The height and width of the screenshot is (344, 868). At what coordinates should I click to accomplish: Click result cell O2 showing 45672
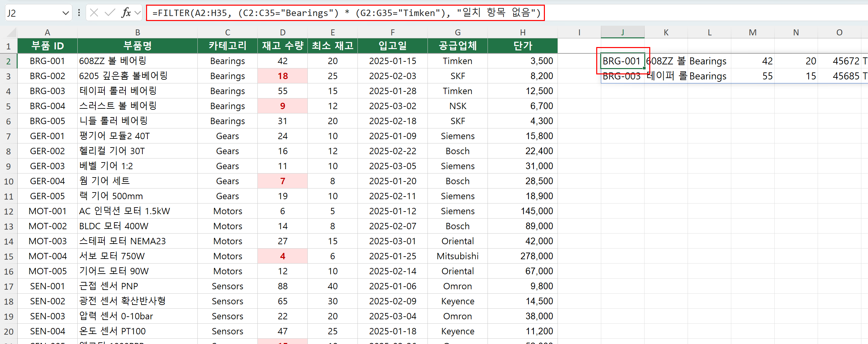coord(839,61)
